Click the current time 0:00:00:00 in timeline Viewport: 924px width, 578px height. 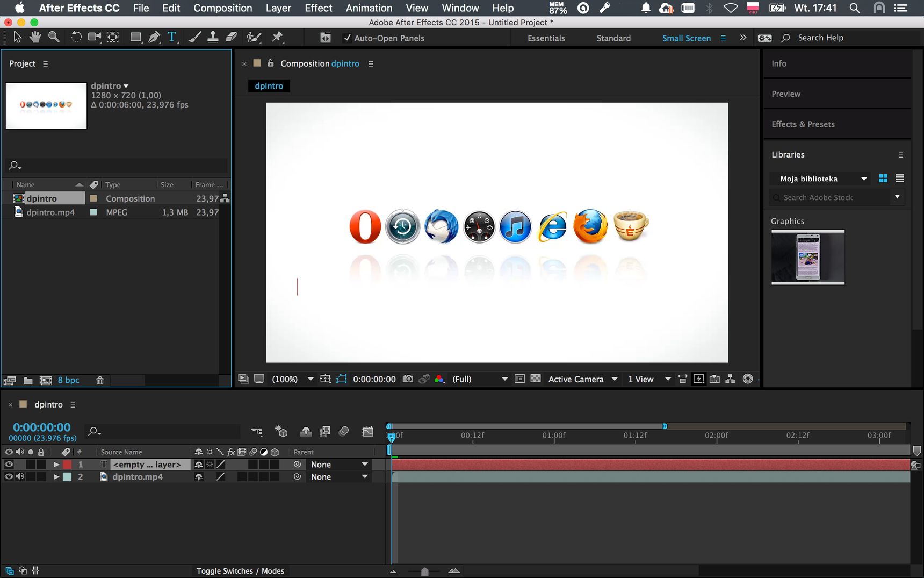42,427
